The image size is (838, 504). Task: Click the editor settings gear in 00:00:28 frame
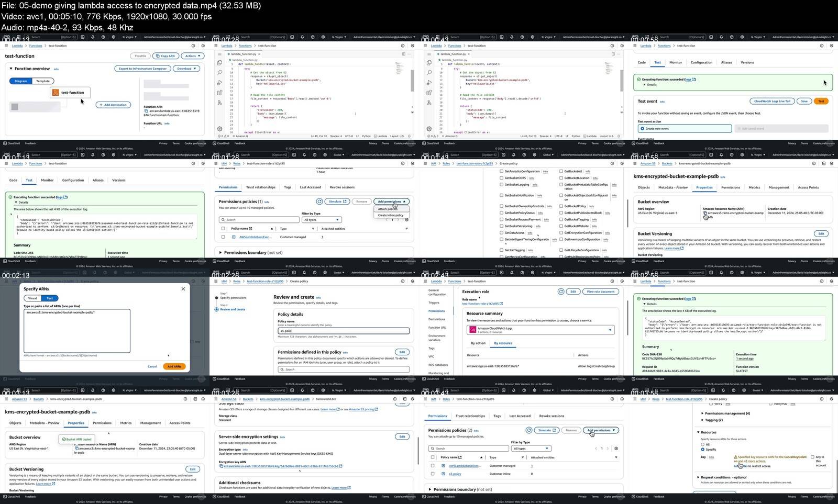tap(219, 129)
